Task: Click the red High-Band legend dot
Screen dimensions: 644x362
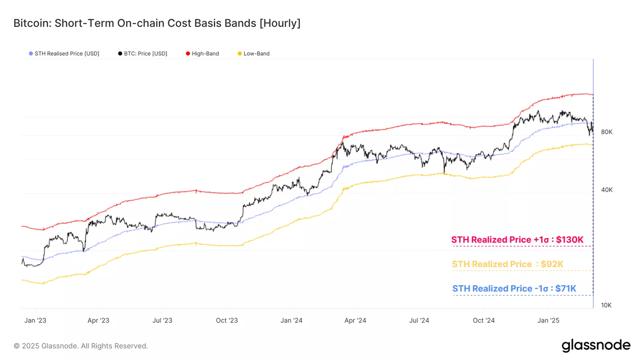Action: (188, 53)
